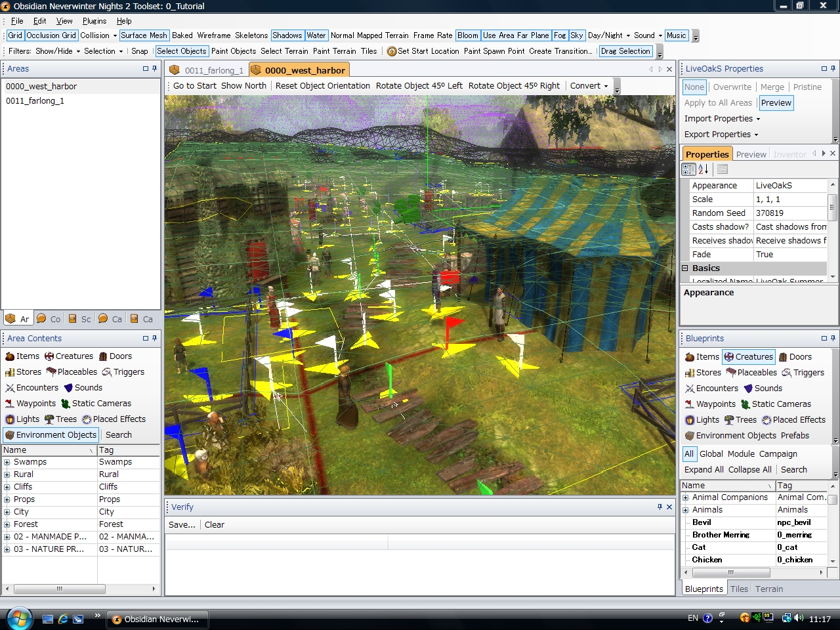Toggle the Grid display option
Screen dimensions: 840x630
(x=15, y=35)
